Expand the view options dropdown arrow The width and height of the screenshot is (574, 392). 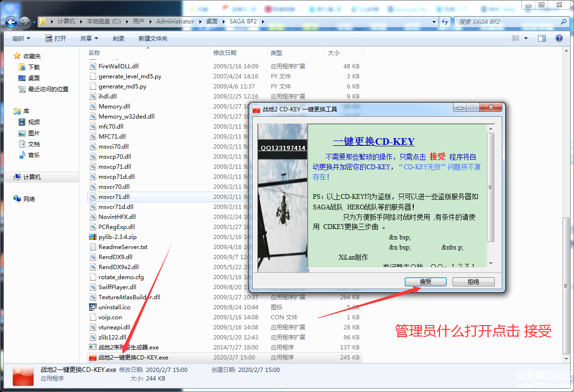[526, 38]
